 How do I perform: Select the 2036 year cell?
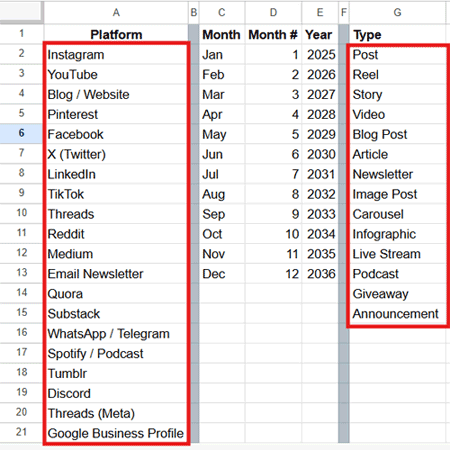point(320,273)
